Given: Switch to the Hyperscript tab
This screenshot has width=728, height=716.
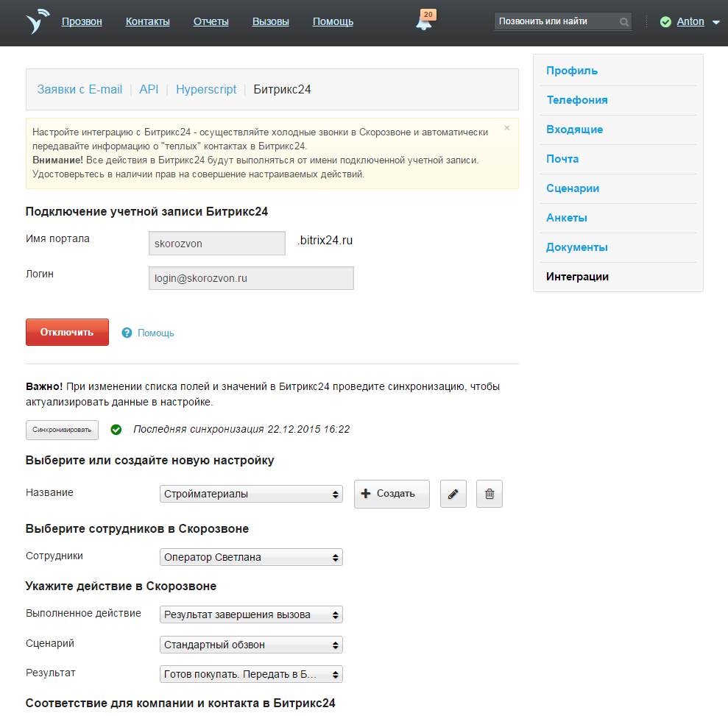Looking at the screenshot, I should pos(206,89).
